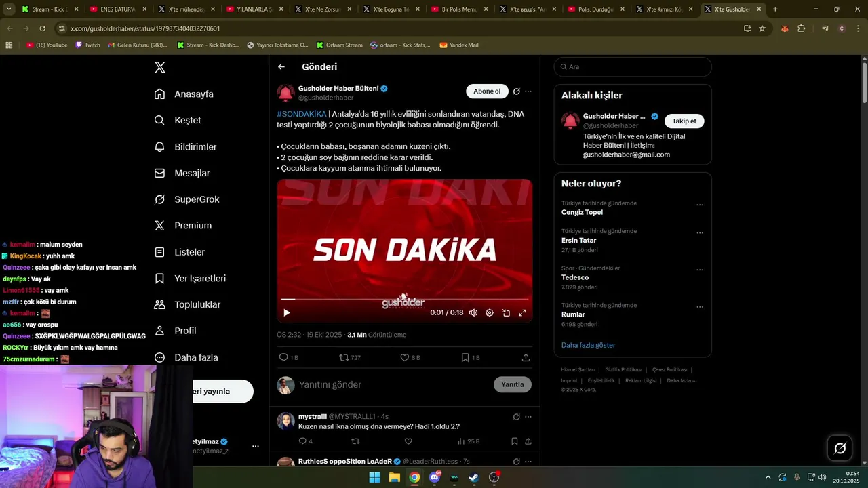Image resolution: width=868 pixels, height=488 pixels.
Task: Click Takip et follow button
Action: coord(684,121)
